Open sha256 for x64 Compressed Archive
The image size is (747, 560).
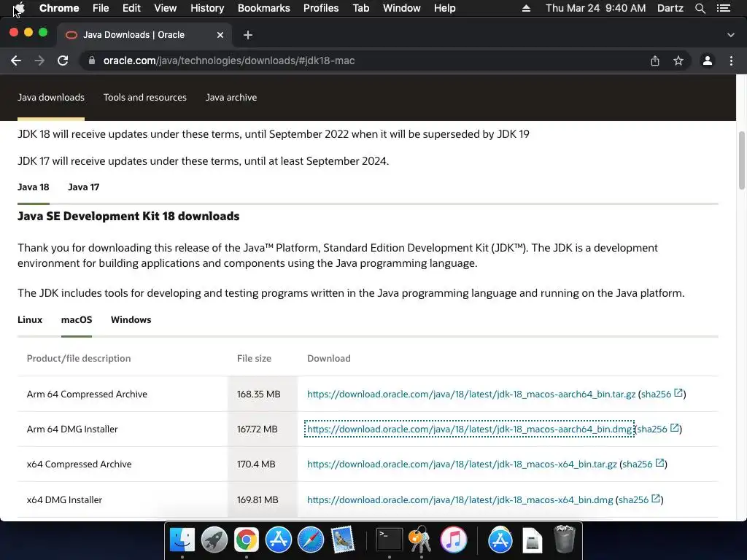643,464
